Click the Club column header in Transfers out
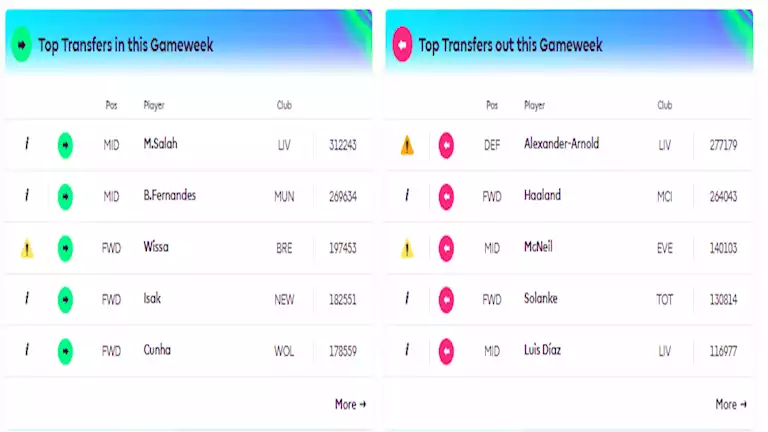Viewport: 768px width, 432px height. (x=665, y=105)
